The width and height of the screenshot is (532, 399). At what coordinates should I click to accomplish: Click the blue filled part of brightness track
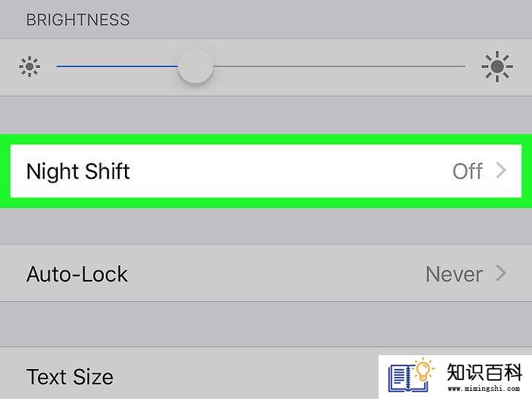click(x=117, y=66)
